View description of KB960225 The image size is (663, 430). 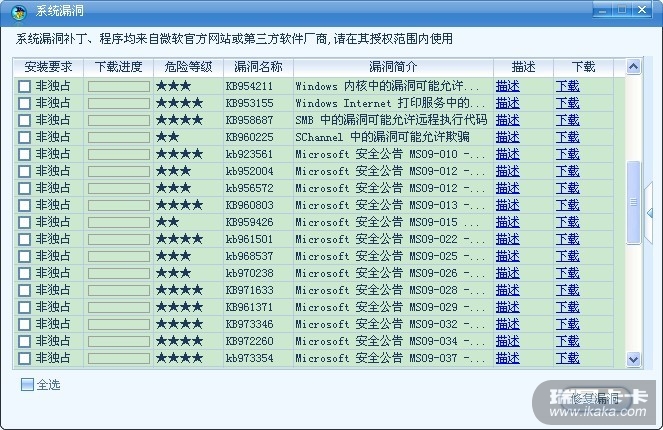(x=507, y=137)
